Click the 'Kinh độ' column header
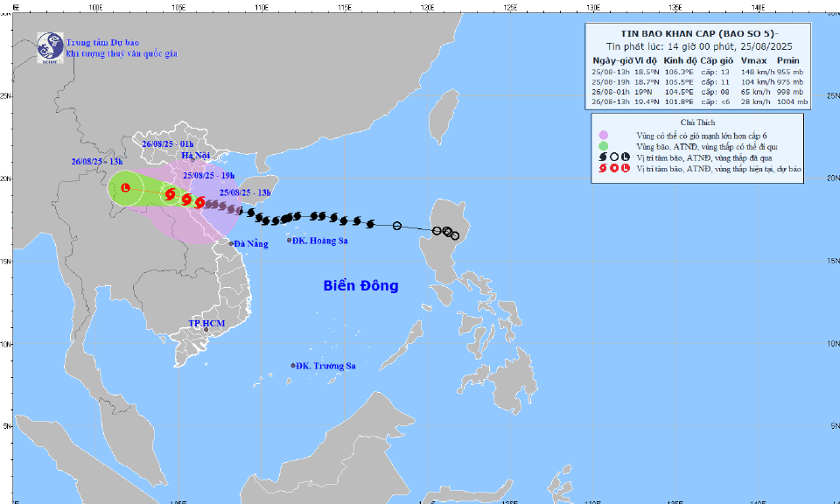 click(680, 60)
